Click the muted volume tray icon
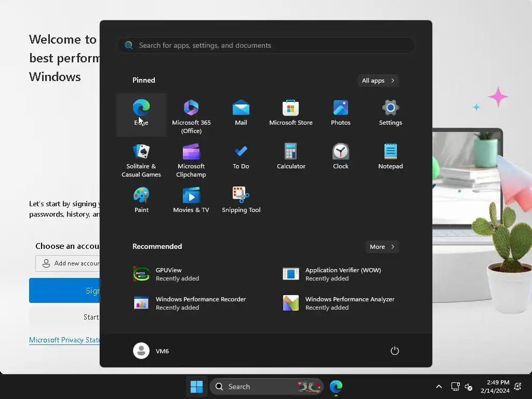The height and width of the screenshot is (399, 532). (469, 387)
